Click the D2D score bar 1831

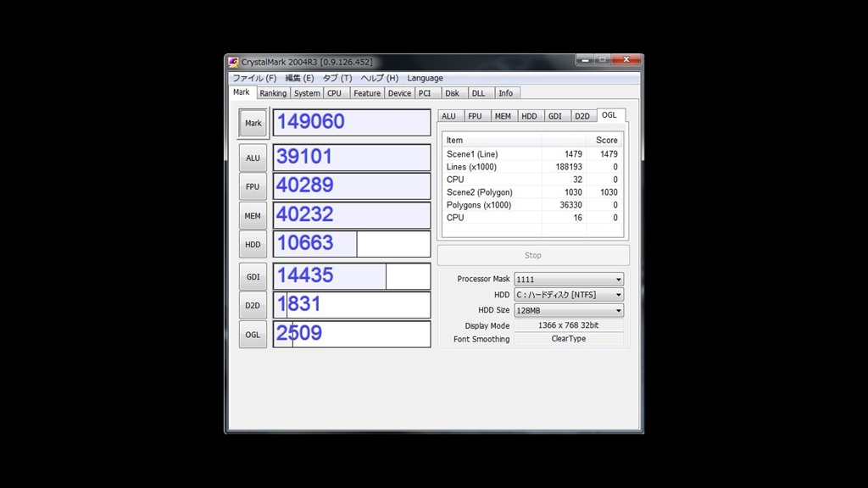[352, 305]
